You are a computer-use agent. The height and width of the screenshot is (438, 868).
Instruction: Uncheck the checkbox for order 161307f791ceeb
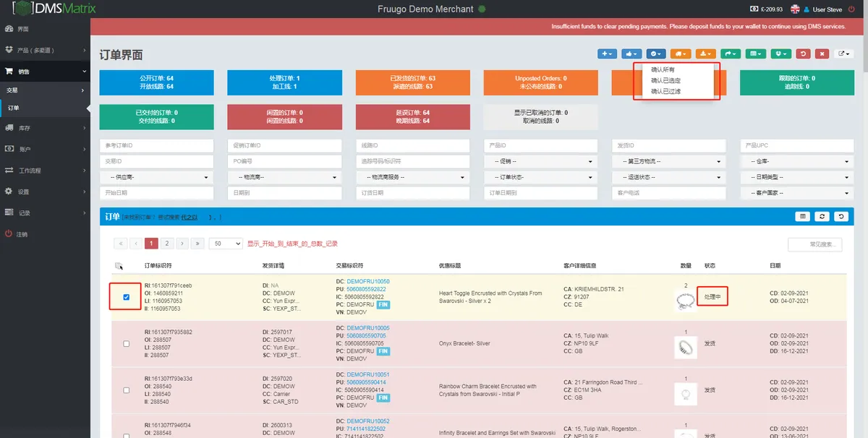(127, 297)
